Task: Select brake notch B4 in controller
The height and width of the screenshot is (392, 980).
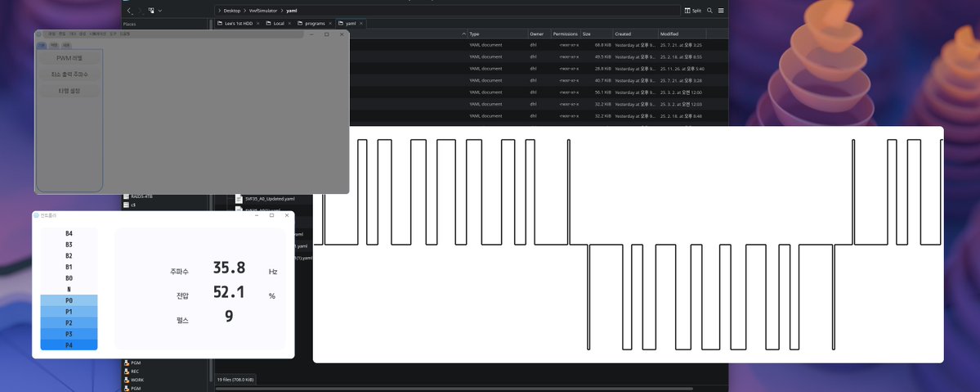Action: tap(69, 233)
